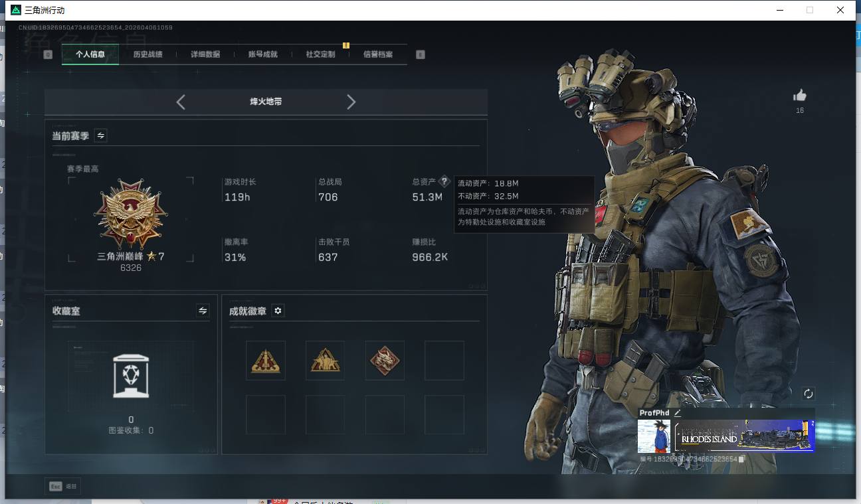Image resolution: width=861 pixels, height=504 pixels.
Task: Click the display case icon in 收藏室
Action: 130,376
